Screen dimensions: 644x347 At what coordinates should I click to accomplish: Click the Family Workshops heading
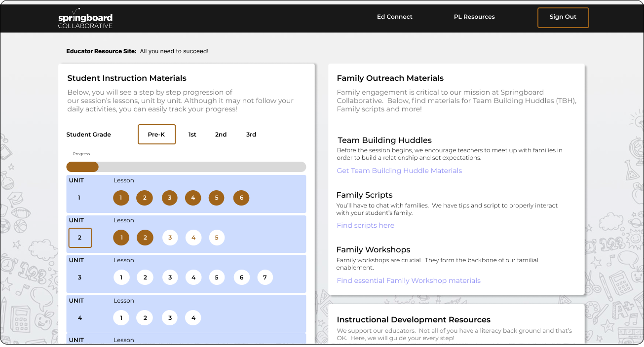[374, 249]
